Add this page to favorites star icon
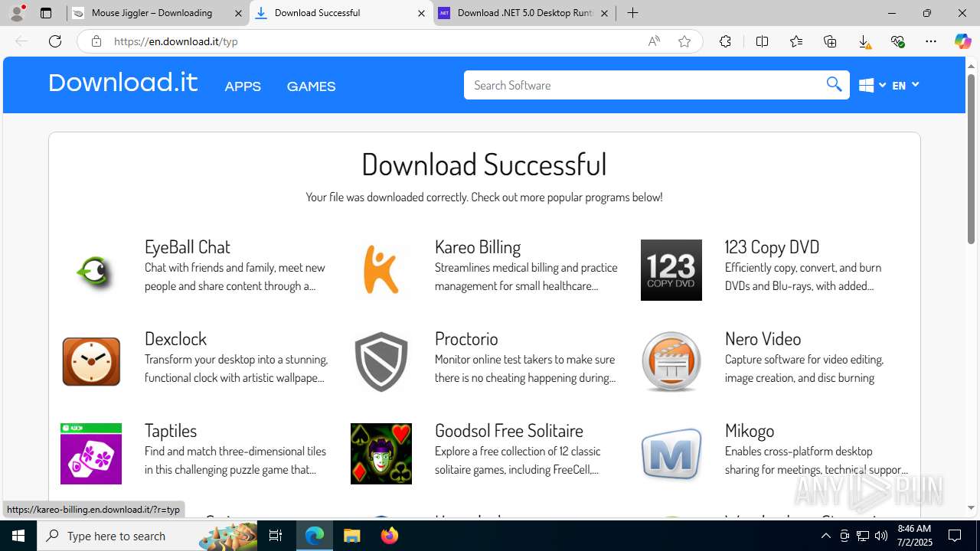The width and height of the screenshot is (980, 551). pos(684,41)
